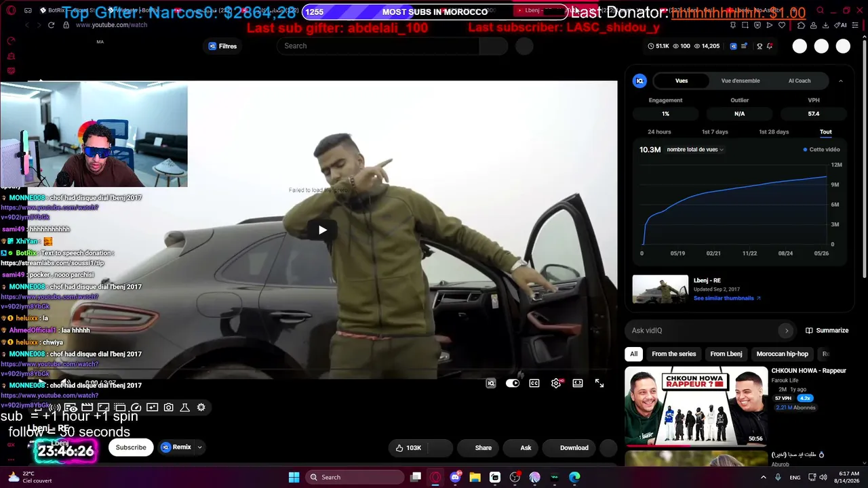Like the video with 103K likes
The height and width of the screenshot is (488, 868).
tap(409, 448)
